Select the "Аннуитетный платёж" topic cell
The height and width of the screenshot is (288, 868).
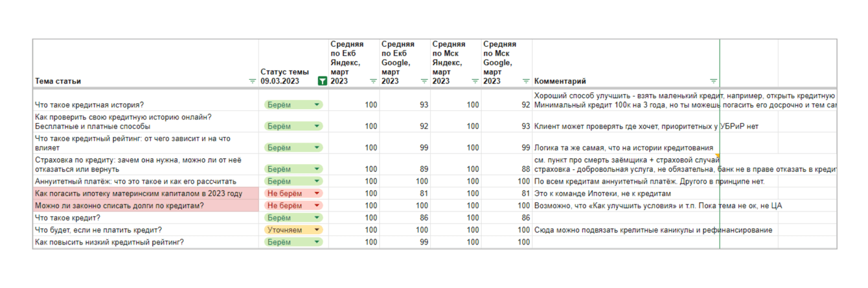135,181
